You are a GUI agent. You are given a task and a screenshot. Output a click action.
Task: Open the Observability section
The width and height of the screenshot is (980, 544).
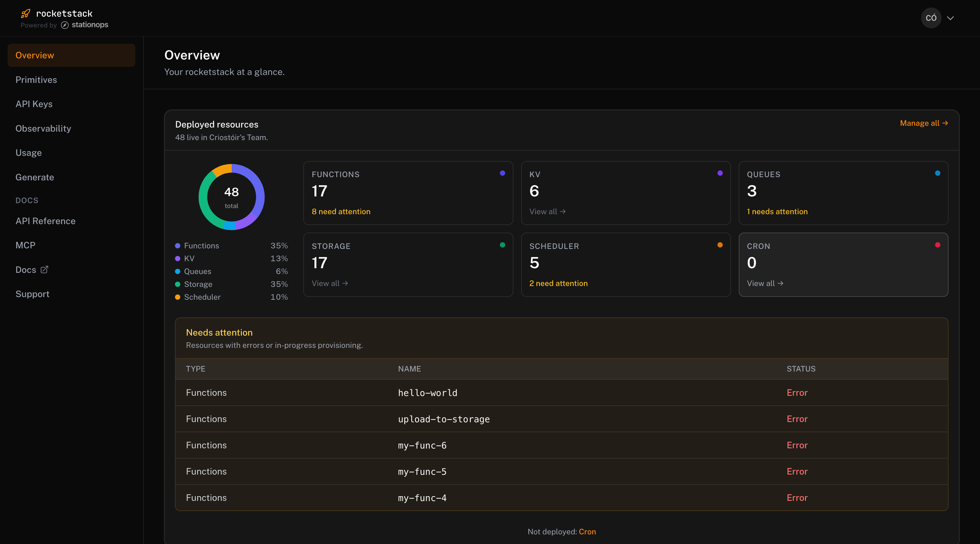(43, 128)
